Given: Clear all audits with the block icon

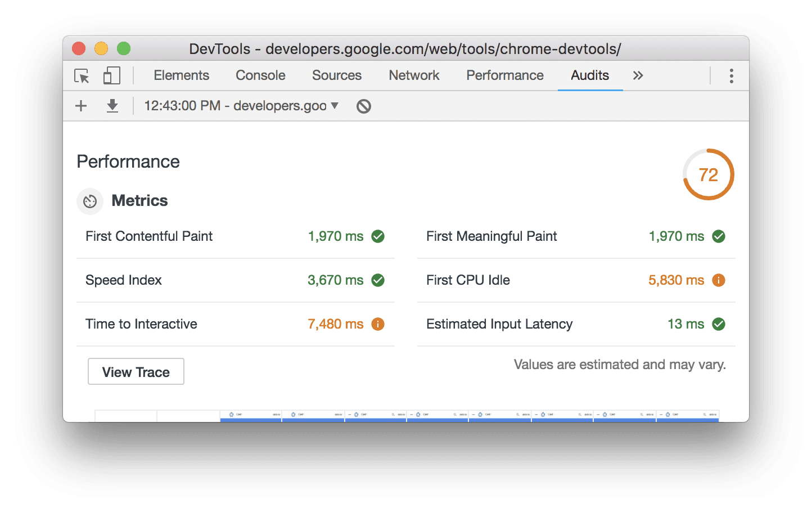Looking at the screenshot, I should pos(363,106).
